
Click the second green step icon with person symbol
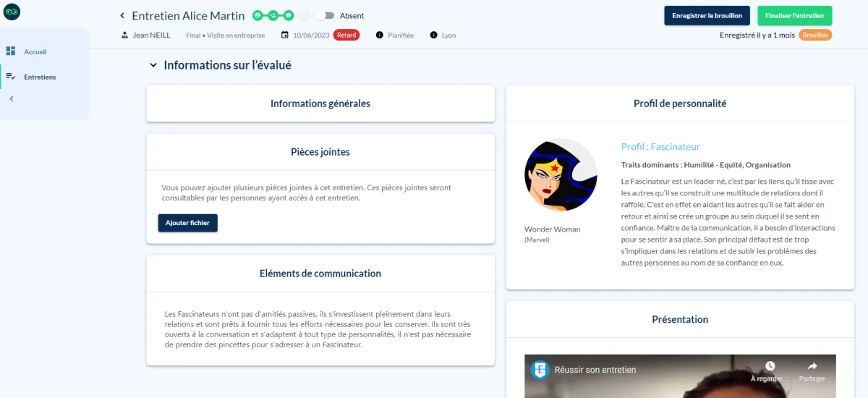[273, 15]
